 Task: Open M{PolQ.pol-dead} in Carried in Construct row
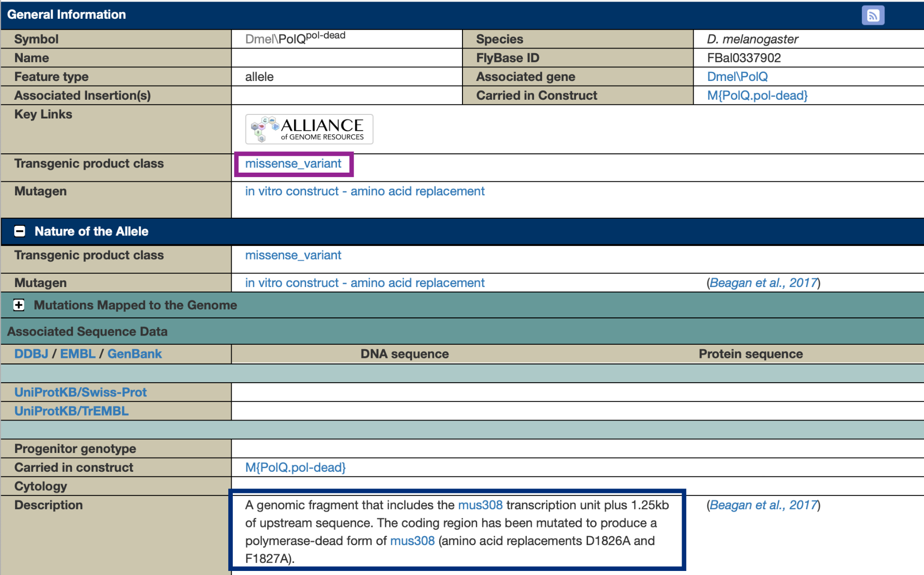757,95
